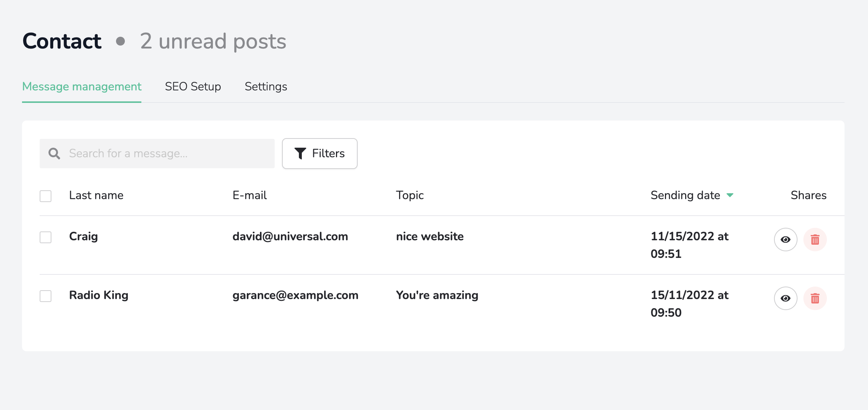View the message from Craig
Screen dimensions: 868x410
(785, 240)
